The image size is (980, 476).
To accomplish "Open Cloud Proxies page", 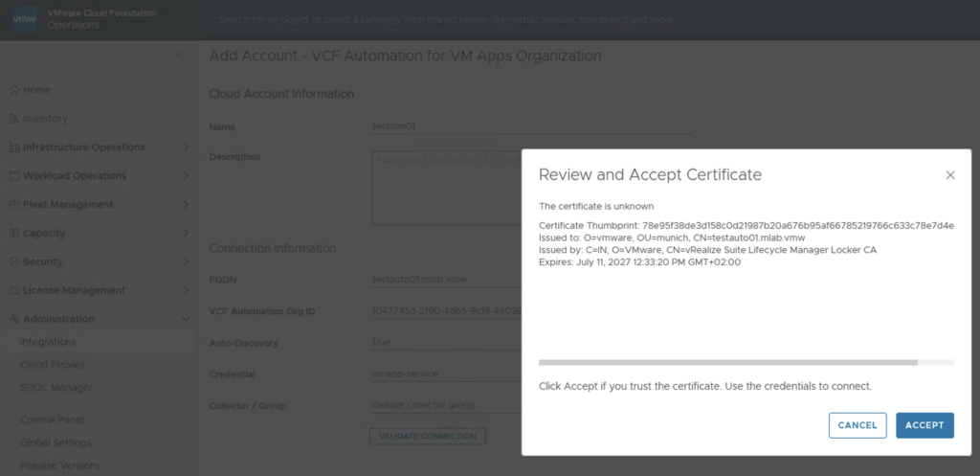I will tap(52, 365).
